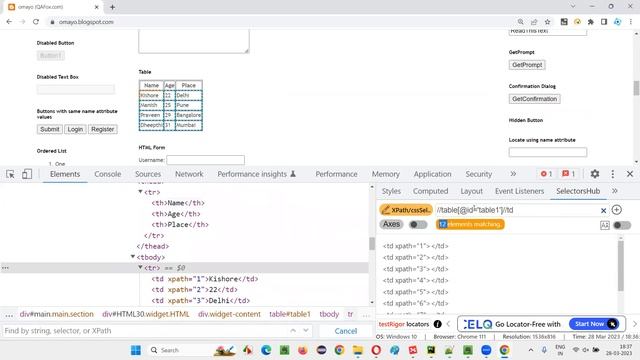Select the Event Listeners pane tab
640x360 pixels.
pos(519,191)
